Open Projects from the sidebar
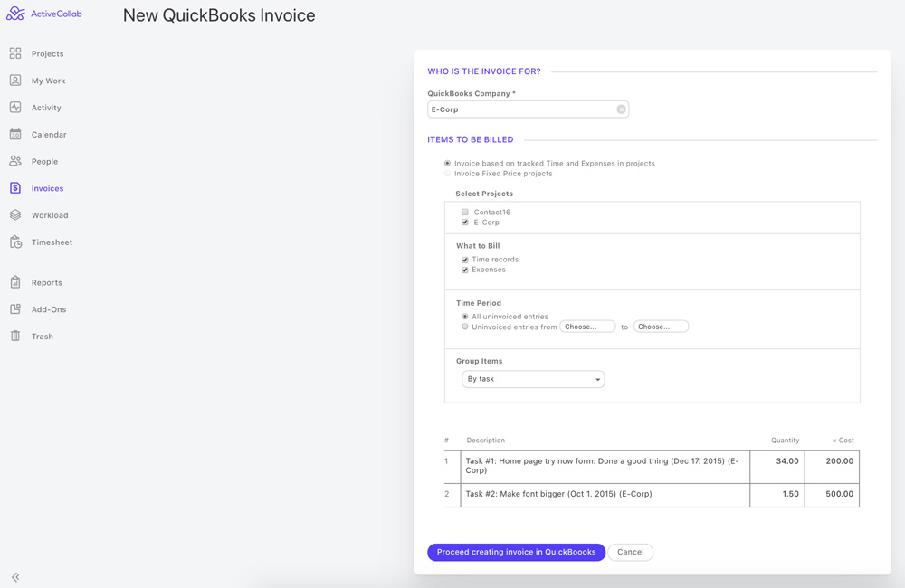 point(47,53)
